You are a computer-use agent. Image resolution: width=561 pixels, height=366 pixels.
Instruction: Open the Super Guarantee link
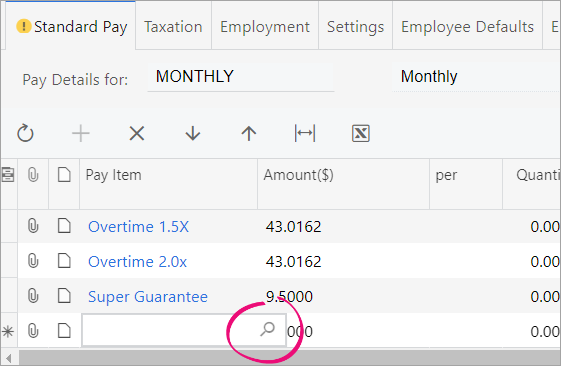point(148,297)
